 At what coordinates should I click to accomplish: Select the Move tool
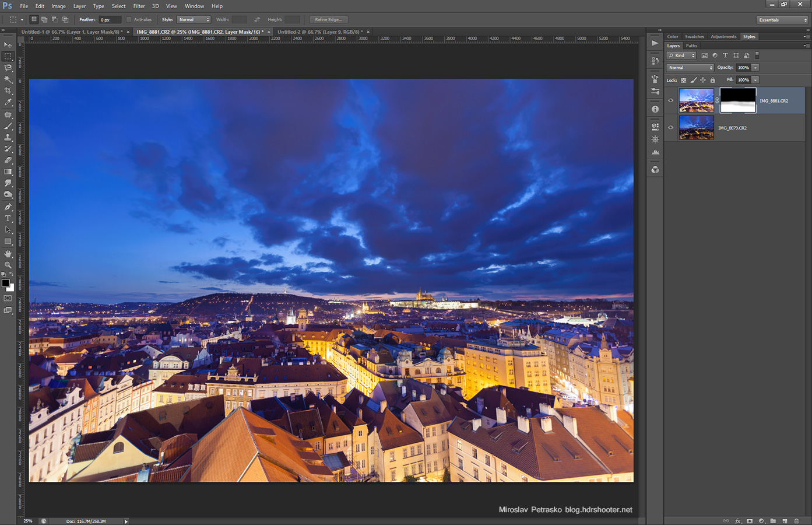(8, 45)
